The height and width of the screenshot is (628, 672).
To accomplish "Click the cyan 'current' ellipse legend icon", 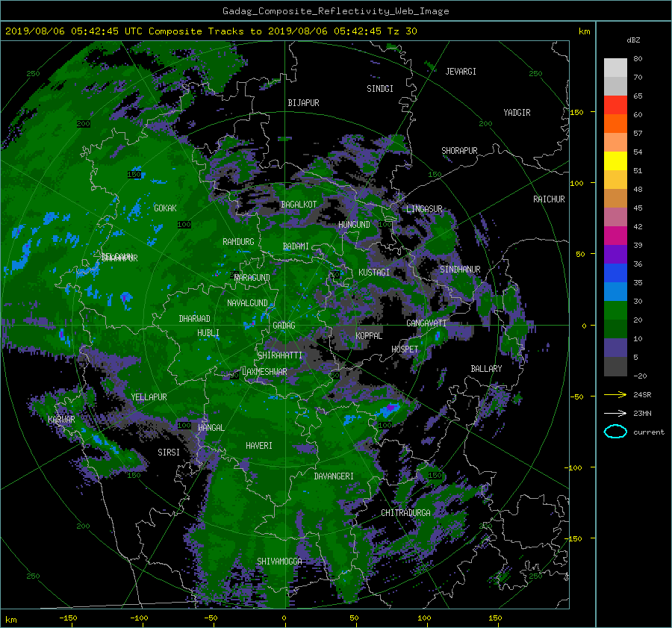I will tap(615, 432).
